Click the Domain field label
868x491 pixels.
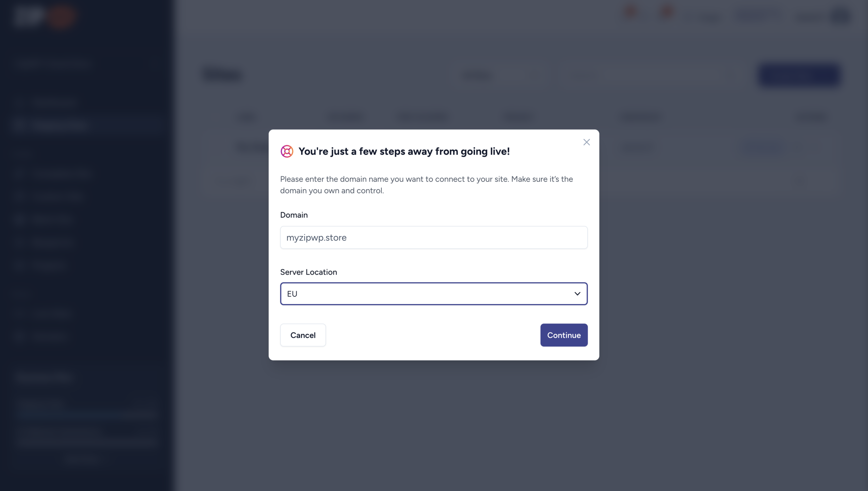click(294, 215)
